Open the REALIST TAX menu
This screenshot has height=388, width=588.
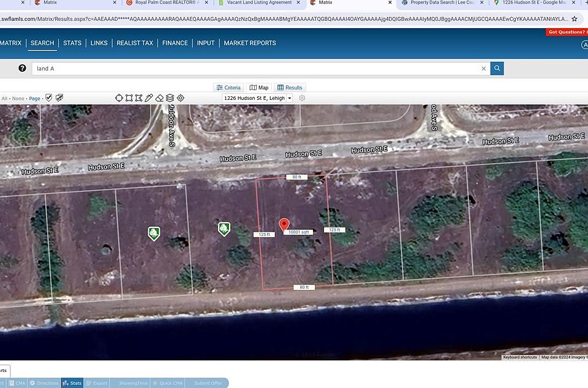[135, 43]
